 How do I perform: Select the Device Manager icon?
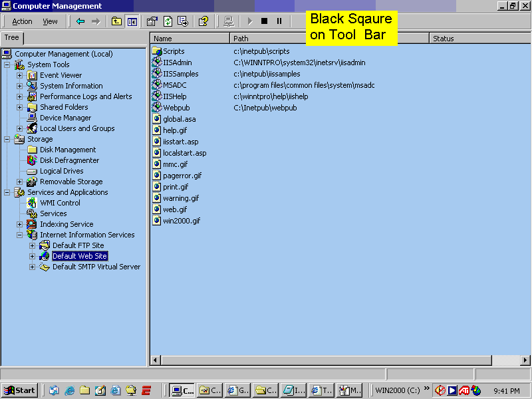click(32, 118)
